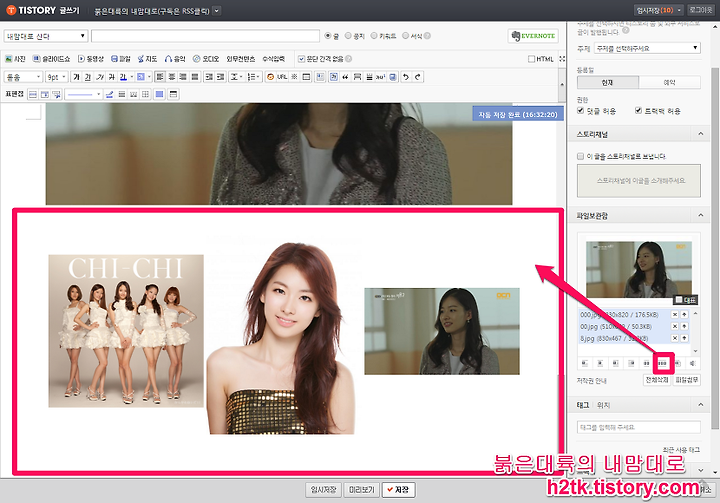
Task: Insert an emoticon from toolbar
Action: [270, 77]
